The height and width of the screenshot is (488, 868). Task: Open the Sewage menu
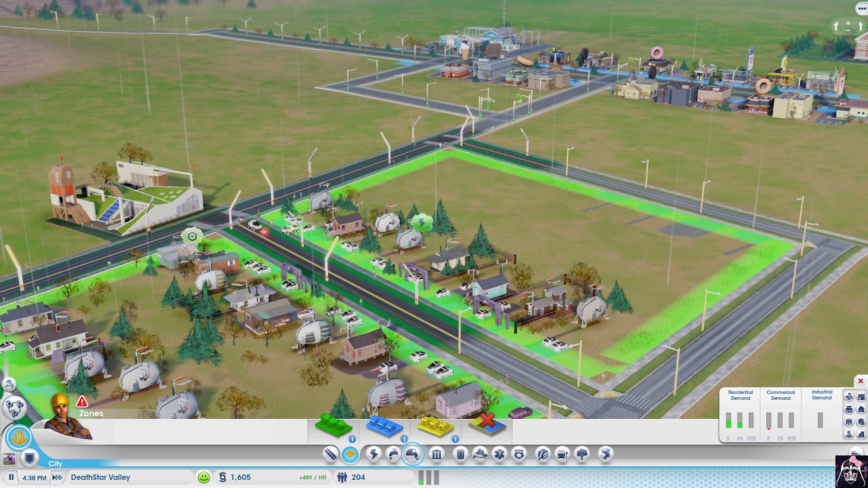coord(413,454)
